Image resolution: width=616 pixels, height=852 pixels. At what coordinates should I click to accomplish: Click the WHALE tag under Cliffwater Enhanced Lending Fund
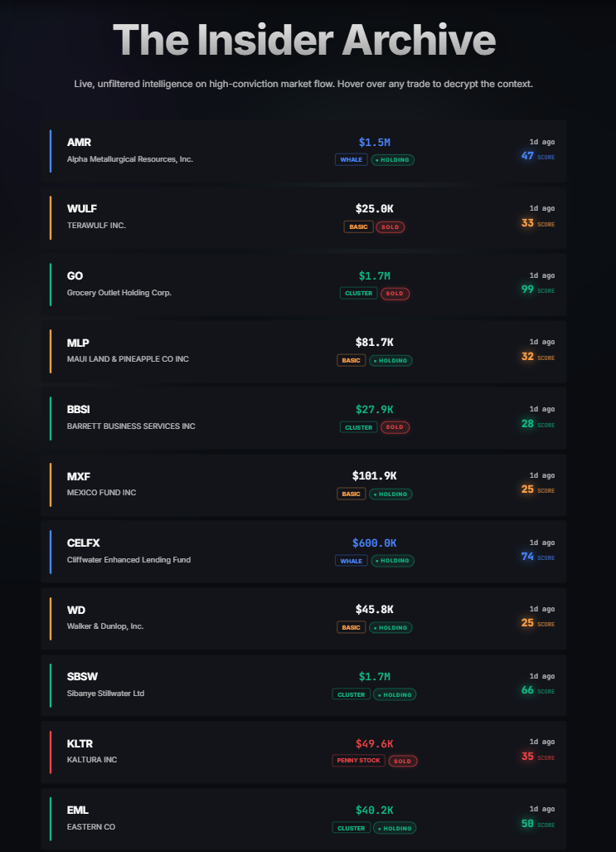point(351,560)
